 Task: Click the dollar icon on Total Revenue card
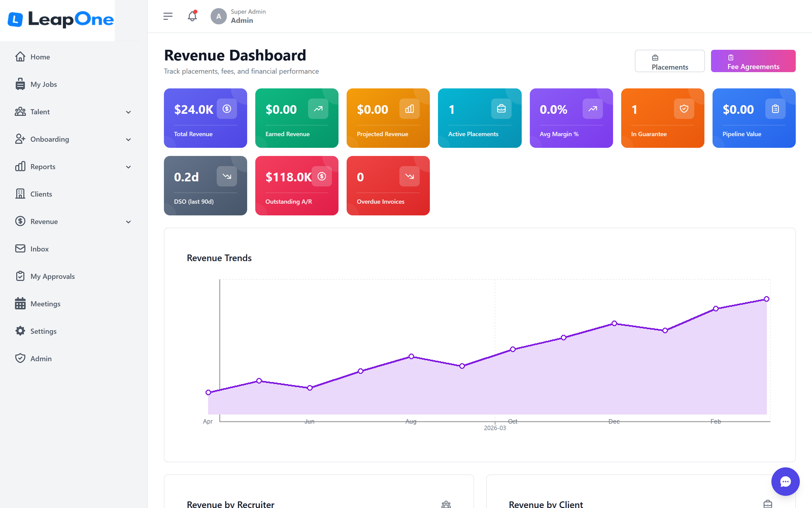(227, 109)
